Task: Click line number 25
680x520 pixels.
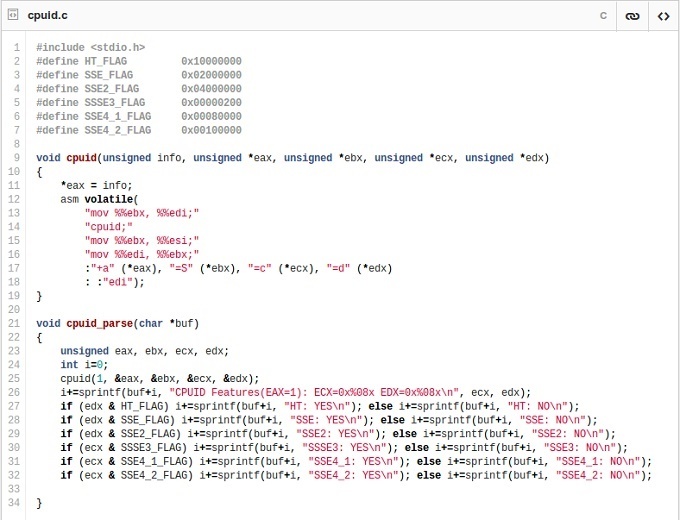Action: (15, 379)
